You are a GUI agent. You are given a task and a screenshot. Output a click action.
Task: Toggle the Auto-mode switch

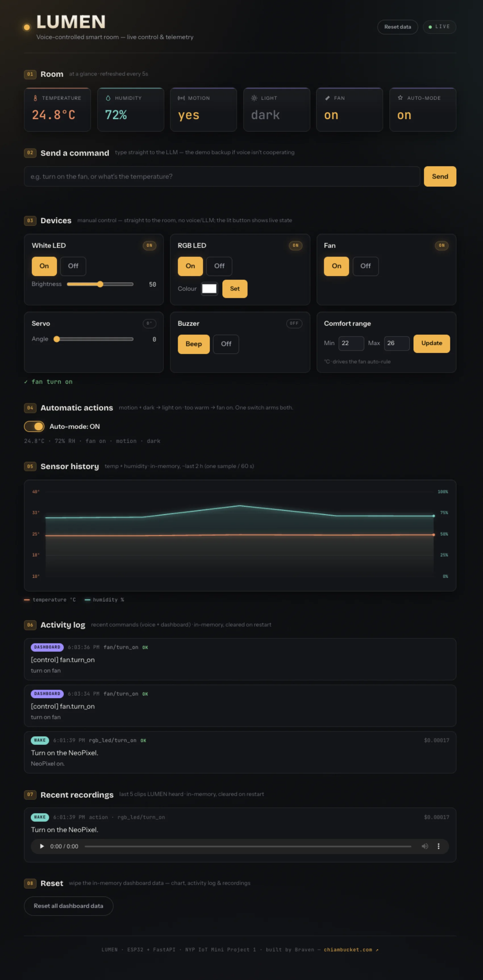34,426
